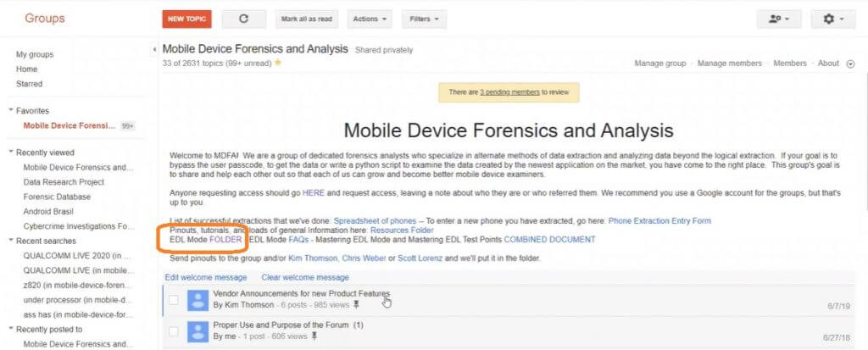Check the Vendor Announcements topic checkbox
Viewport: 868px width, 350px height.
[174, 299]
